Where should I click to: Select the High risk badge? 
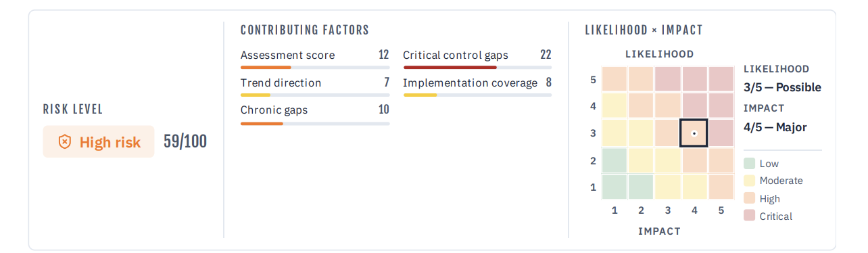[99, 142]
